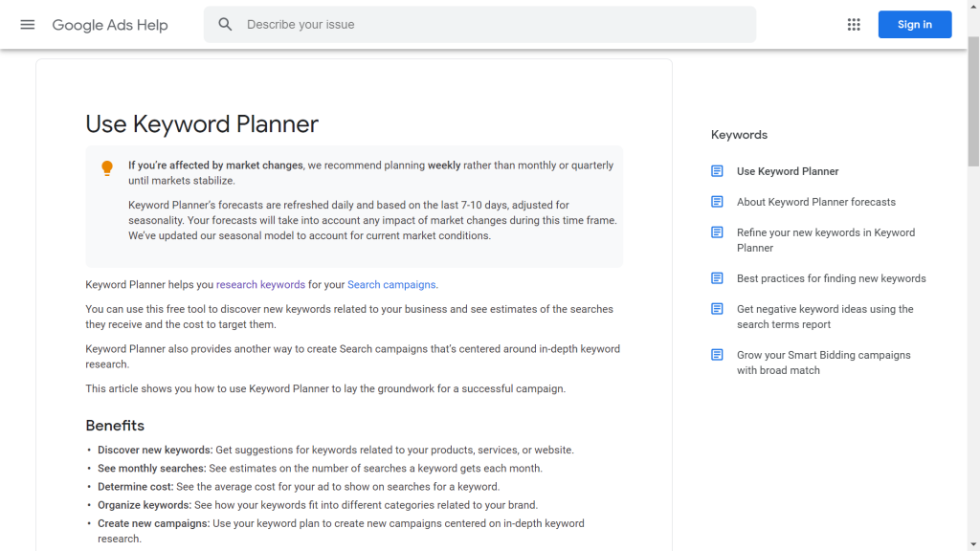The height and width of the screenshot is (551, 980).
Task: Click the icon next to Refine your new keywords
Action: [717, 232]
